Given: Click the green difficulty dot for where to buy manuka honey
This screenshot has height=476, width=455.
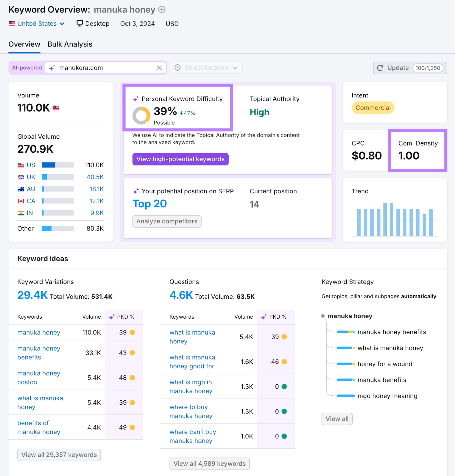Looking at the screenshot, I should [x=284, y=411].
